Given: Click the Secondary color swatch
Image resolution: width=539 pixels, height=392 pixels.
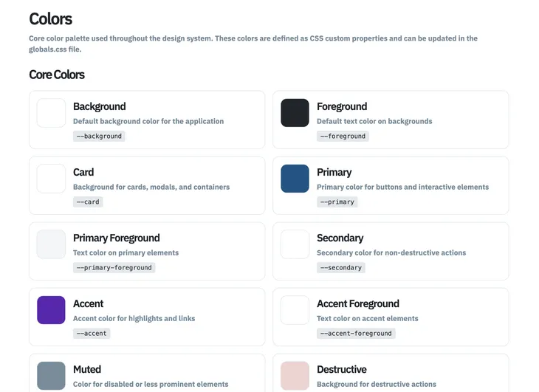Looking at the screenshot, I should [295, 244].
